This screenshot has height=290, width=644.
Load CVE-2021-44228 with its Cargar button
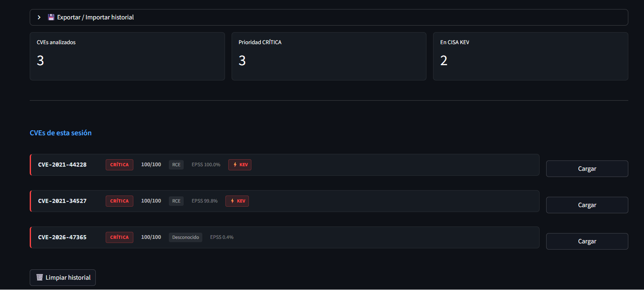click(x=587, y=169)
